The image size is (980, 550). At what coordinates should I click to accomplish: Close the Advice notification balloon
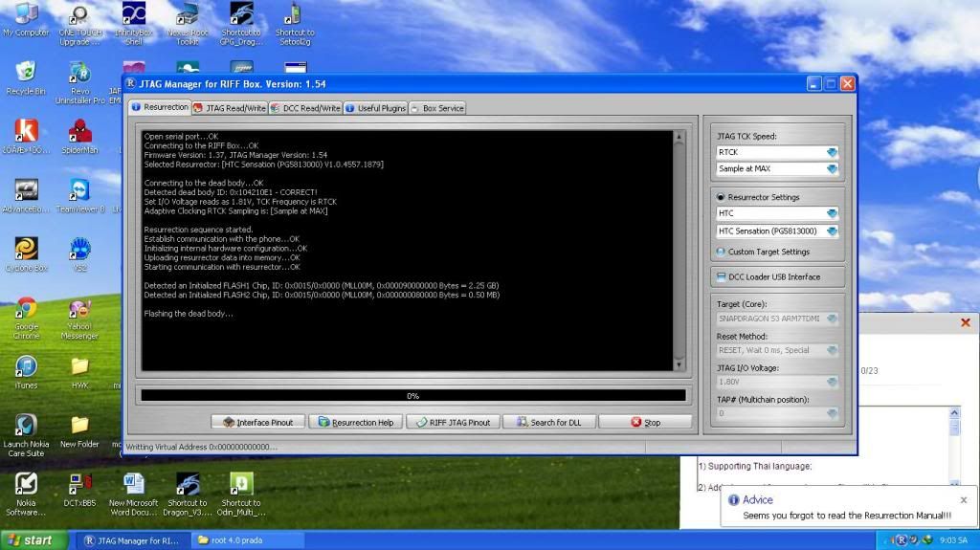[x=963, y=500]
